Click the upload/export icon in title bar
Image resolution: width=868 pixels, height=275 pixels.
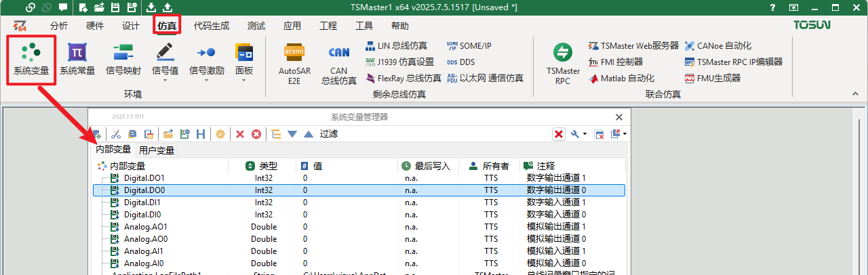pos(167,7)
